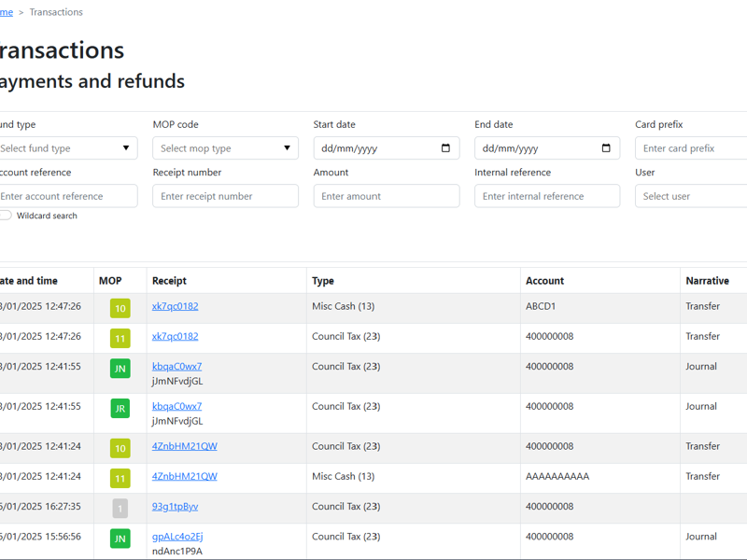Image resolution: width=747 pixels, height=560 pixels.
Task: Click the Card prefix input field
Action: (x=691, y=148)
